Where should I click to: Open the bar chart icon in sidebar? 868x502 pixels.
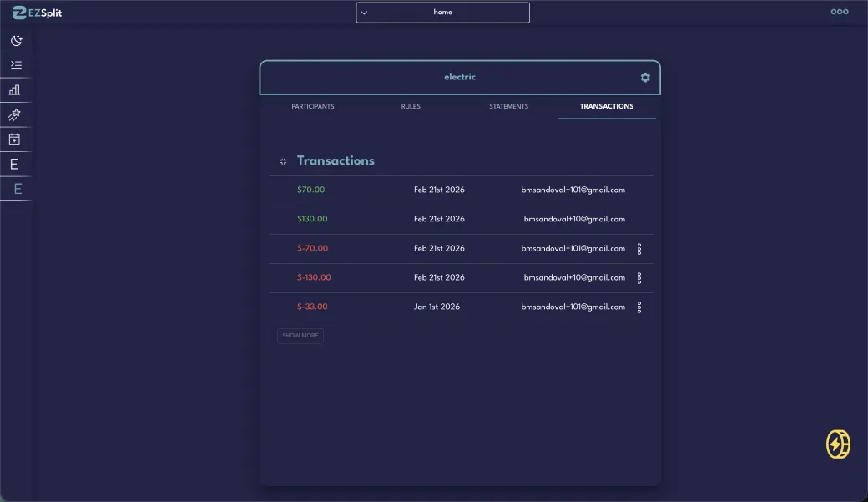click(x=14, y=89)
